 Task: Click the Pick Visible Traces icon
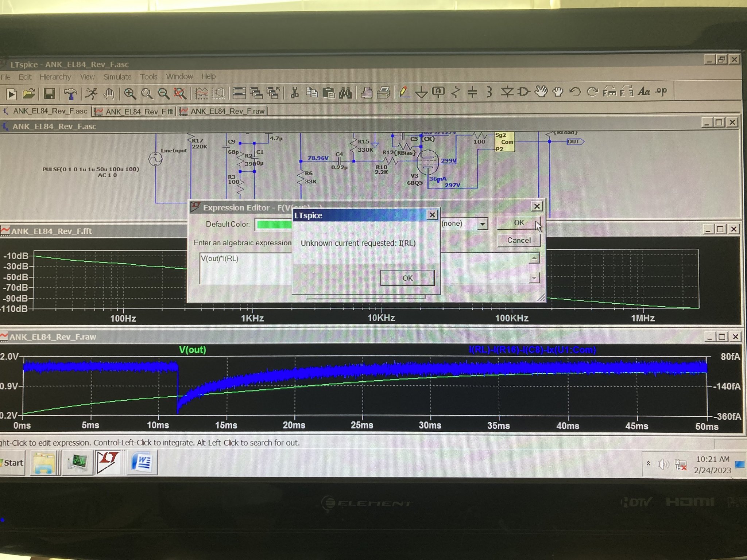201,93
